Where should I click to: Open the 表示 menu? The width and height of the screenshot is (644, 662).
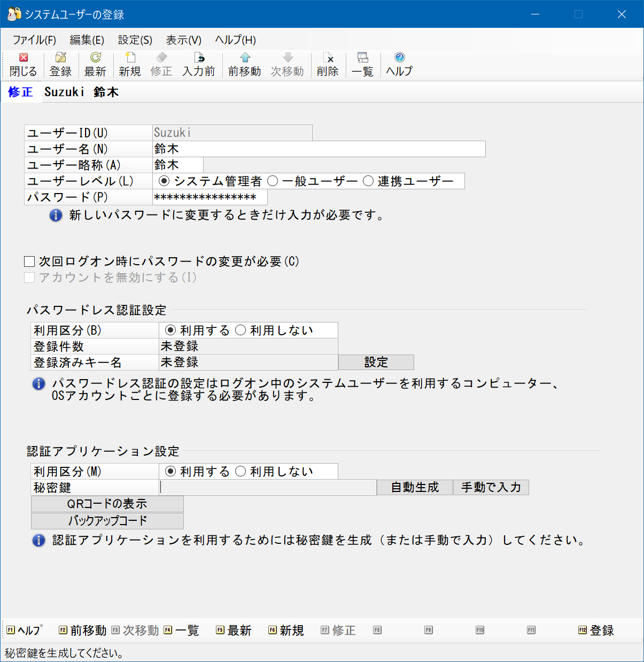pyautogui.click(x=183, y=40)
